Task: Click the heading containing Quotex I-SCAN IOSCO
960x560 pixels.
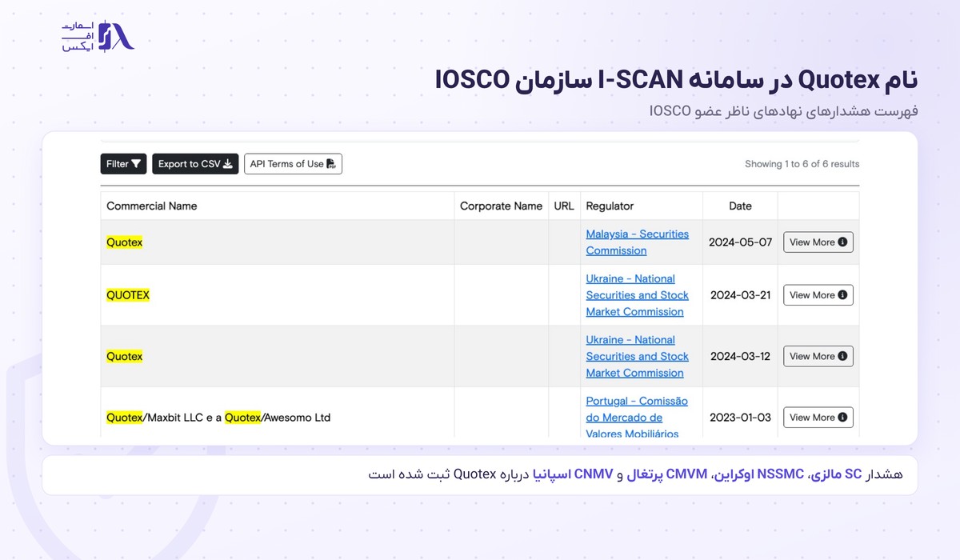Action: pyautogui.click(x=677, y=81)
